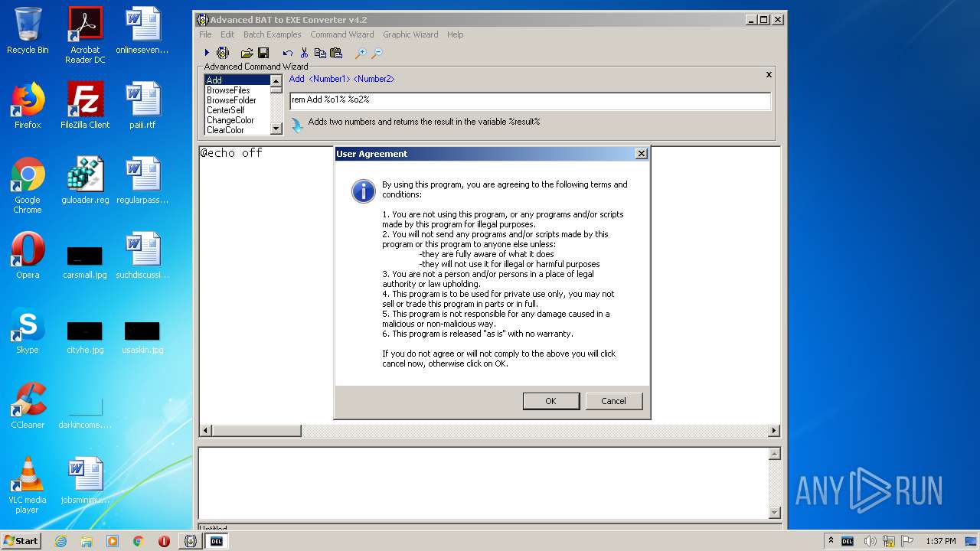This screenshot has width=980, height=551.
Task: Click the output pane scroll-down arrow
Action: point(774,513)
